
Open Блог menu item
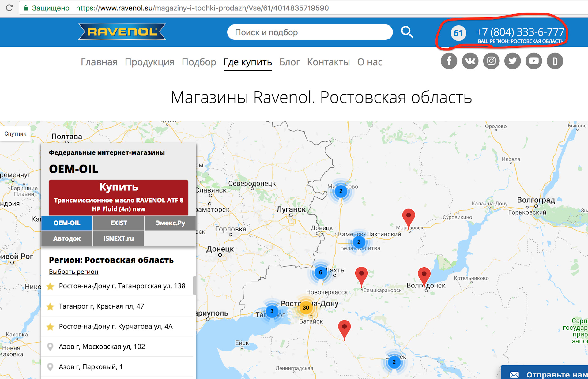tap(289, 62)
